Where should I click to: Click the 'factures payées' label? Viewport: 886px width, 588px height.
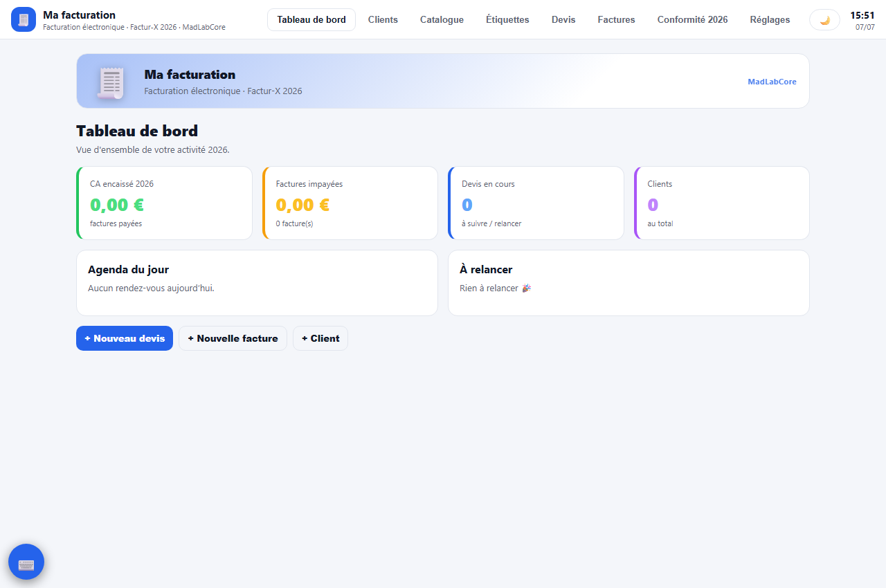click(x=116, y=224)
